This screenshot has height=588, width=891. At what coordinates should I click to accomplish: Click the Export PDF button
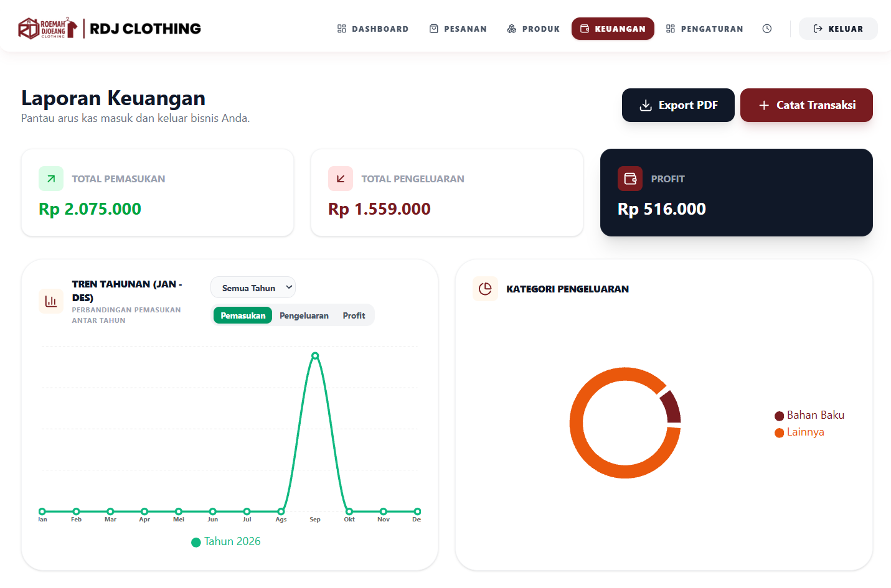[x=678, y=105]
